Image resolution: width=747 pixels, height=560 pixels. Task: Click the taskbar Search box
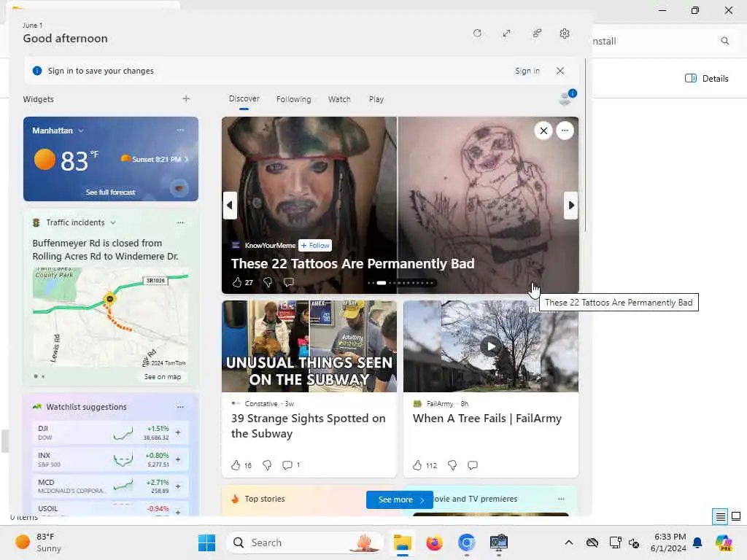(x=305, y=542)
